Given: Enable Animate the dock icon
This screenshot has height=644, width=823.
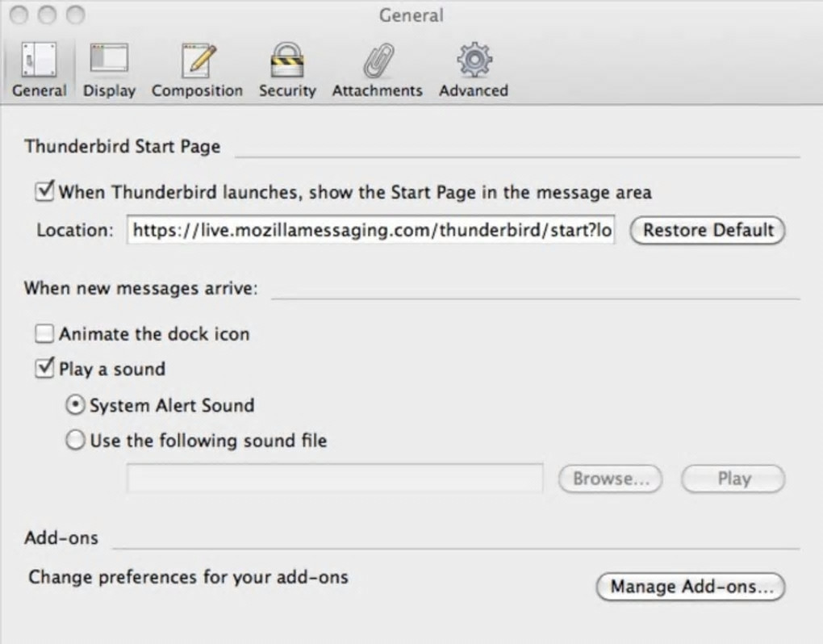Looking at the screenshot, I should 45,333.
